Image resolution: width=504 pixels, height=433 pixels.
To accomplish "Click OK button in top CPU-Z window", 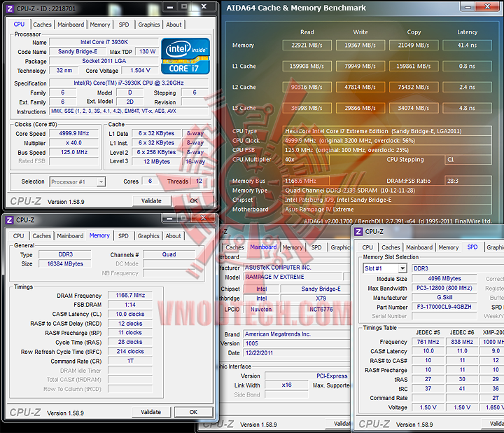I will tap(194, 201).
